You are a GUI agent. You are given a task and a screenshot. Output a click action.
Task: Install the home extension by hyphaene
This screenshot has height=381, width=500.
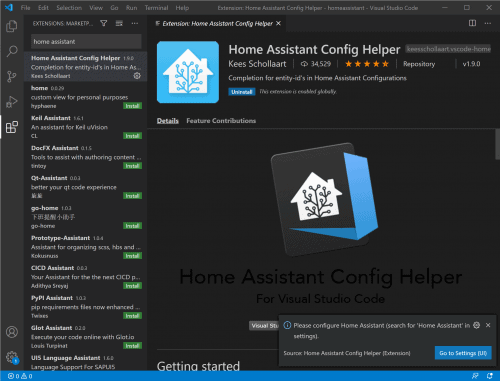(133, 106)
